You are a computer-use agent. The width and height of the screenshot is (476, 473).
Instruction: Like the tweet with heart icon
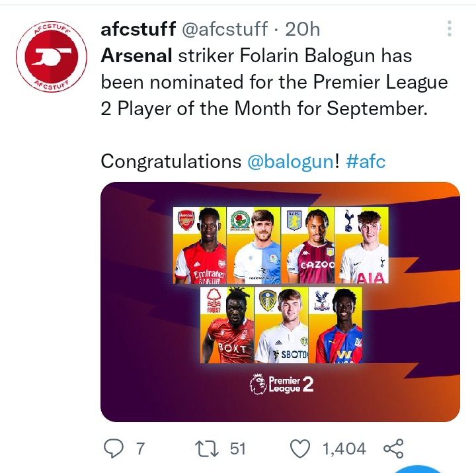click(300, 449)
